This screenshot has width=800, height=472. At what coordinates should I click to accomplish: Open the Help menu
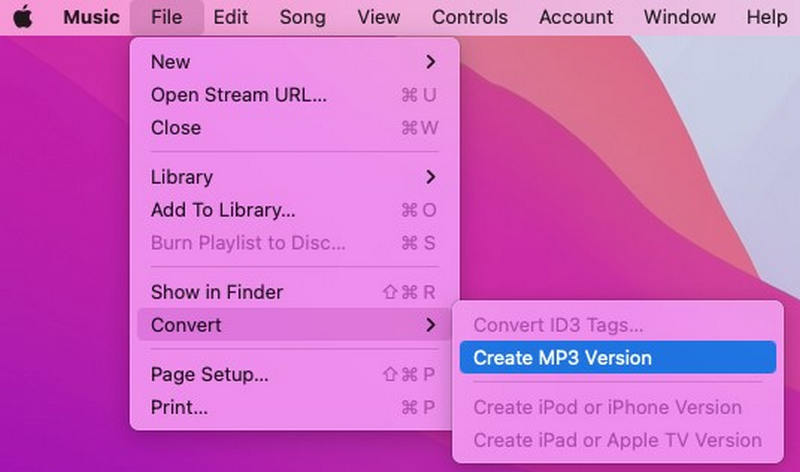766,17
